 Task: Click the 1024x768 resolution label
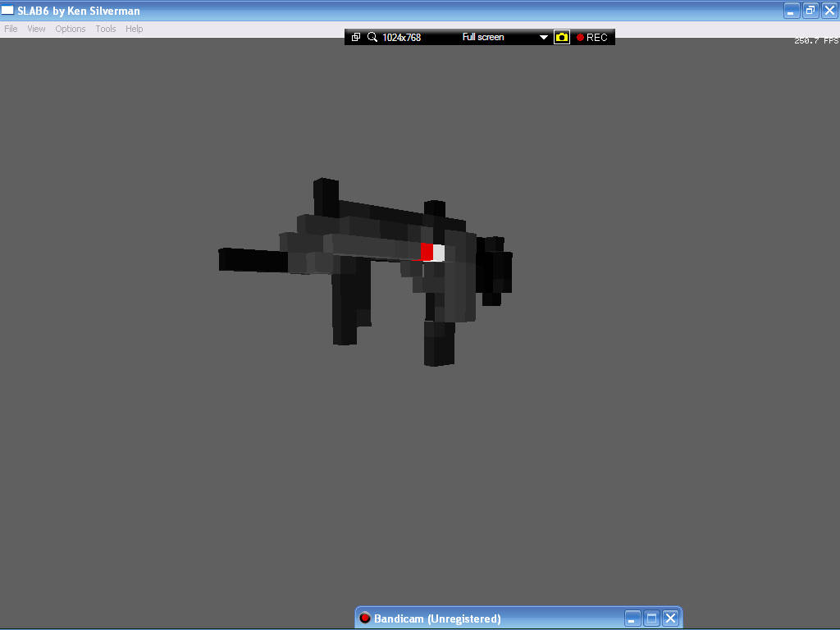click(401, 37)
